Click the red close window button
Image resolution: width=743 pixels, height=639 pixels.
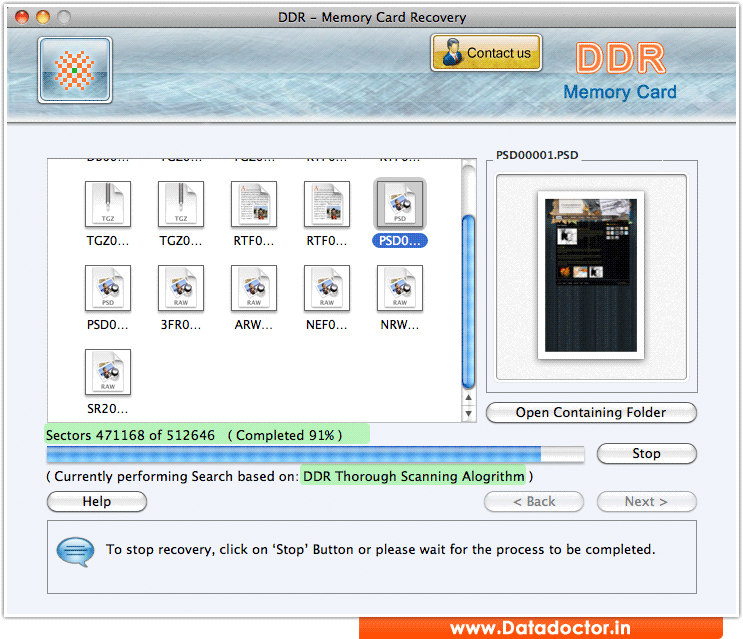coord(22,17)
